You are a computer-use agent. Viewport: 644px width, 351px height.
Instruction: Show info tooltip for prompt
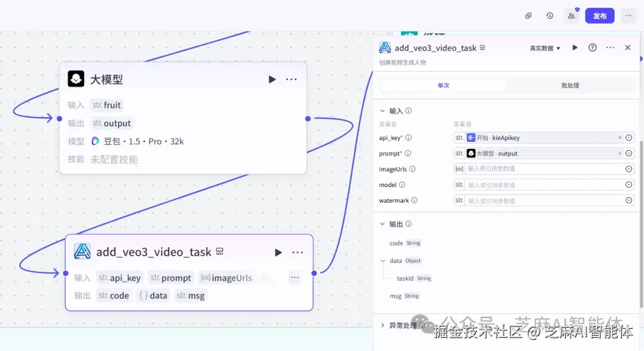(x=408, y=154)
